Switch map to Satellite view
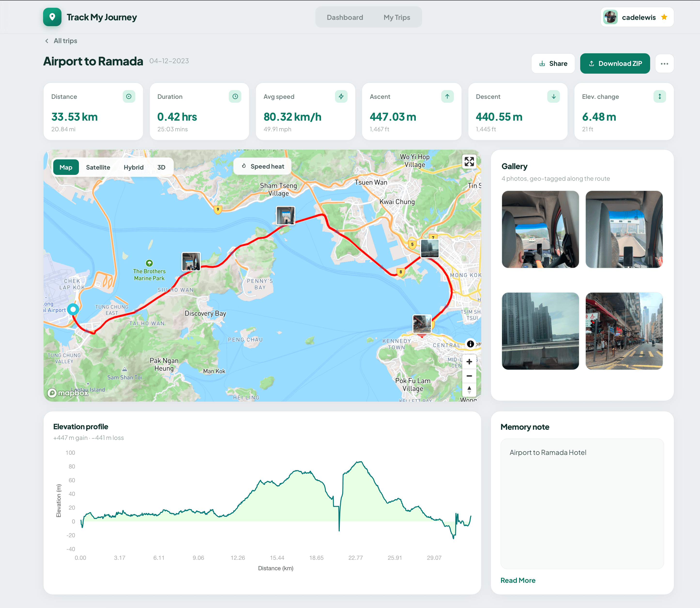 tap(98, 167)
